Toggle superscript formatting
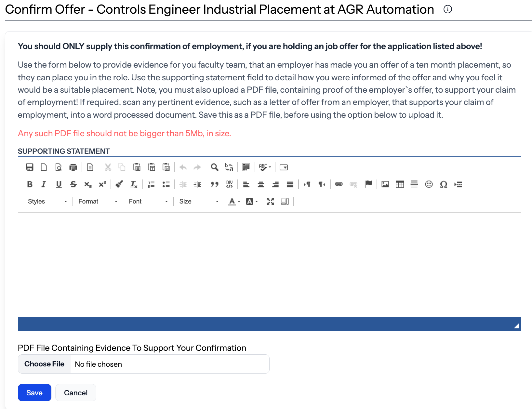The width and height of the screenshot is (532, 409). tap(102, 184)
